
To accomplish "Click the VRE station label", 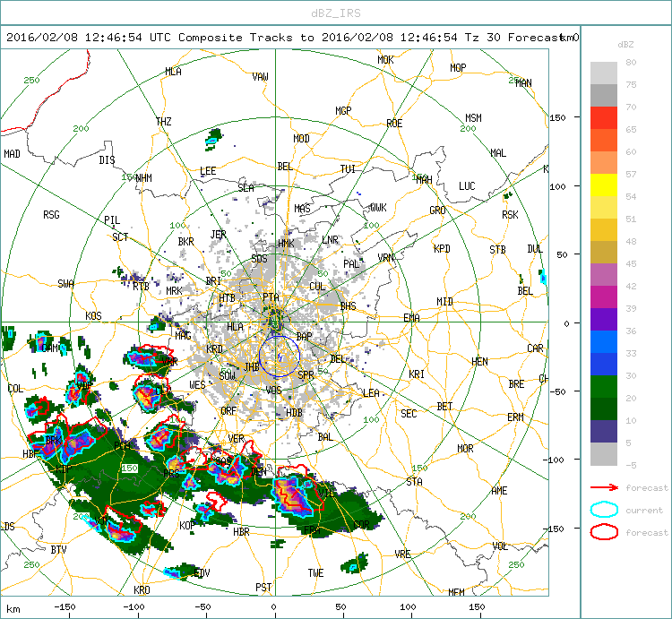I will 403,554.
